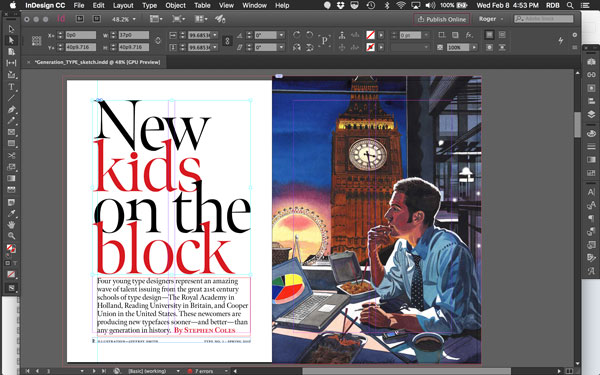Open the Layers panel icon
600x375 pixels.
click(x=591, y=114)
